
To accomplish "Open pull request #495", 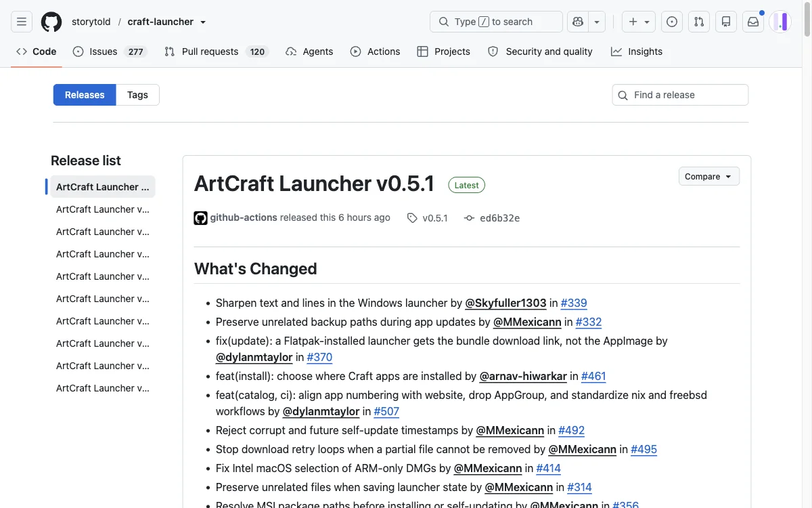I will [x=644, y=449].
